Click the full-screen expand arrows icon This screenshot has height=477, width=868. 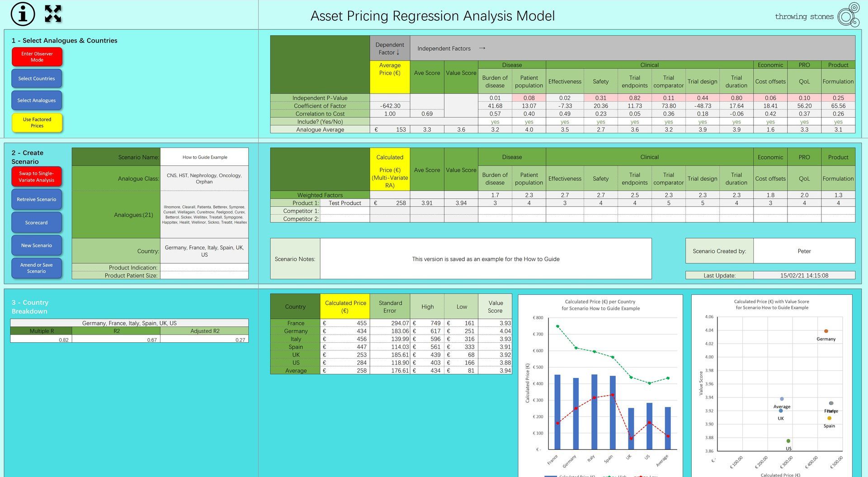point(53,14)
